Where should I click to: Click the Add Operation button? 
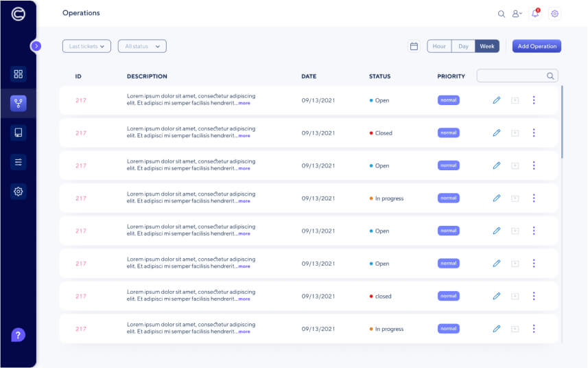(x=537, y=46)
